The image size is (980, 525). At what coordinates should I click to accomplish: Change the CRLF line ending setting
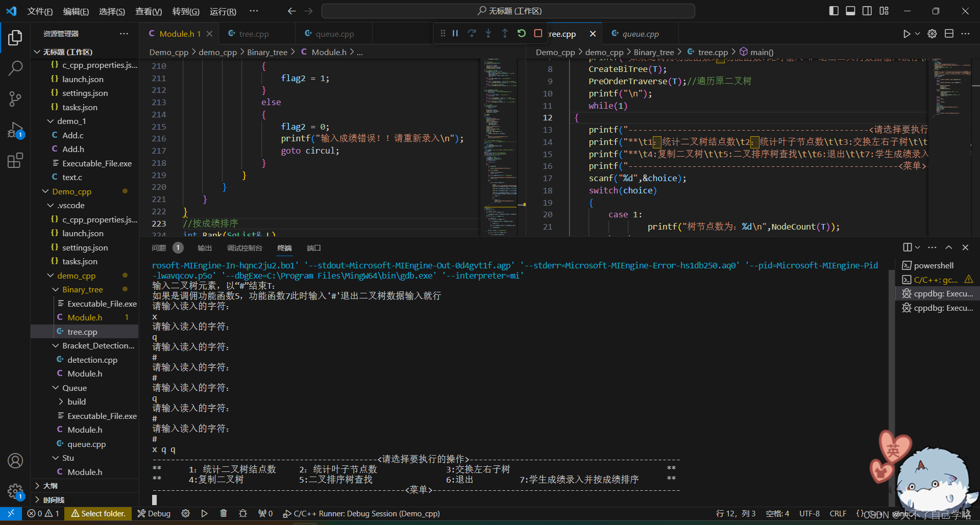(x=838, y=513)
